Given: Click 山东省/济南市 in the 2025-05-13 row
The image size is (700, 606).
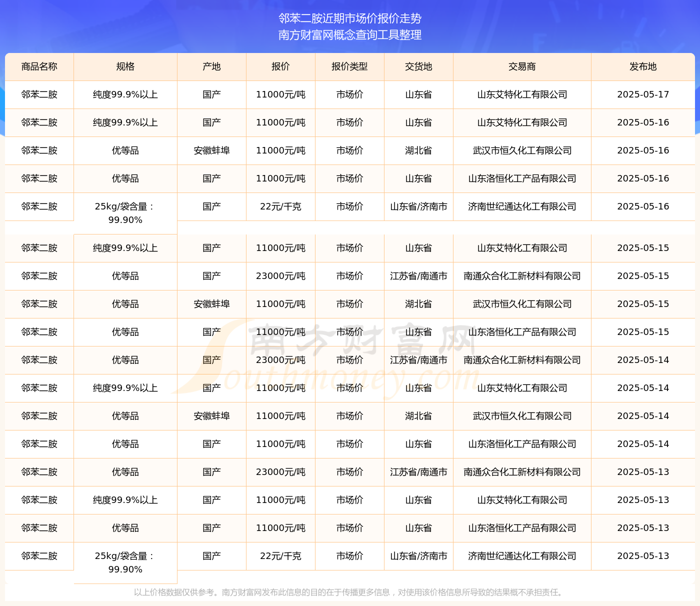Looking at the screenshot, I should (419, 556).
